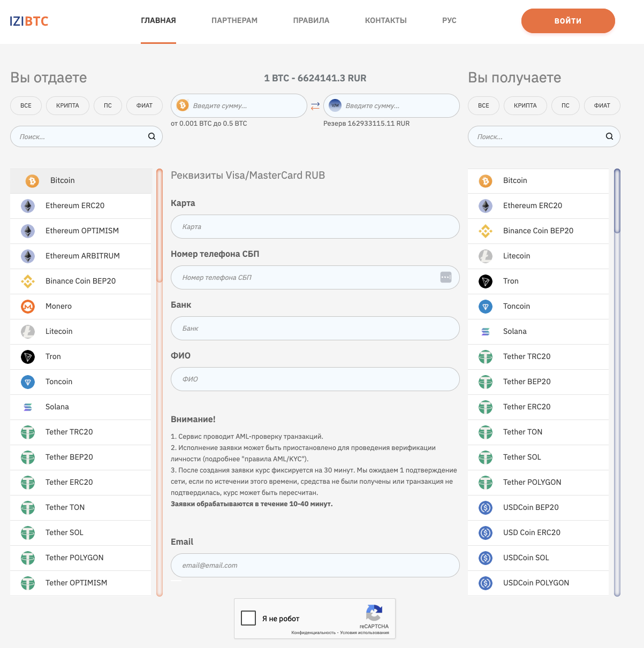644x648 pixels.
Task: Check the 'Я не робот' checkbox
Action: (248, 618)
